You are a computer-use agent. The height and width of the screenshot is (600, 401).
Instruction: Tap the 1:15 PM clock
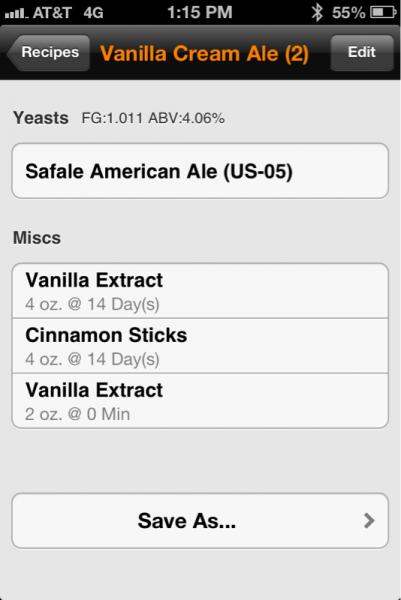[x=200, y=12]
